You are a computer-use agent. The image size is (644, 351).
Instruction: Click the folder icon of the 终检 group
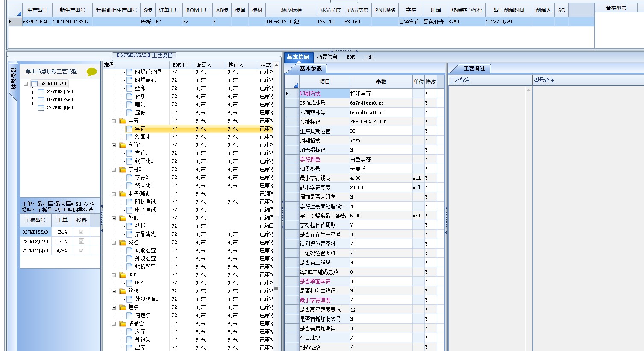click(123, 243)
